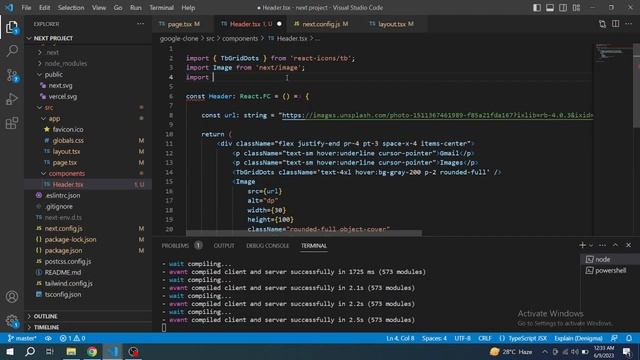The width and height of the screenshot is (640, 360).
Task: Open editor more actions ellipsis
Action: tap(629, 24)
